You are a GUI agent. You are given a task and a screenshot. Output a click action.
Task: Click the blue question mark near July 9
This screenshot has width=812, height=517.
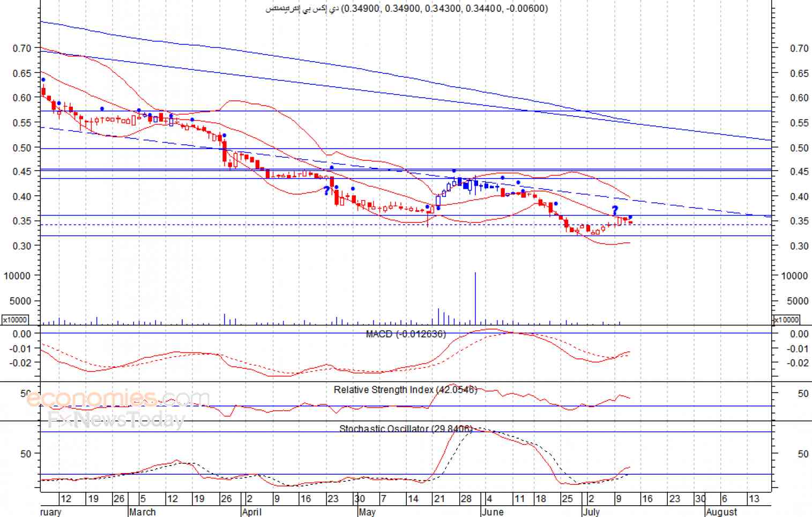click(615, 210)
